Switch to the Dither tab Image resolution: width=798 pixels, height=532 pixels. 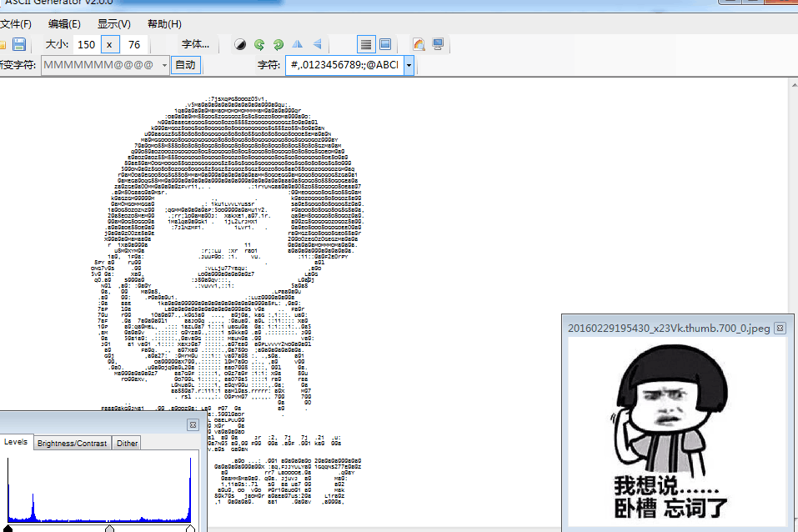128,444
